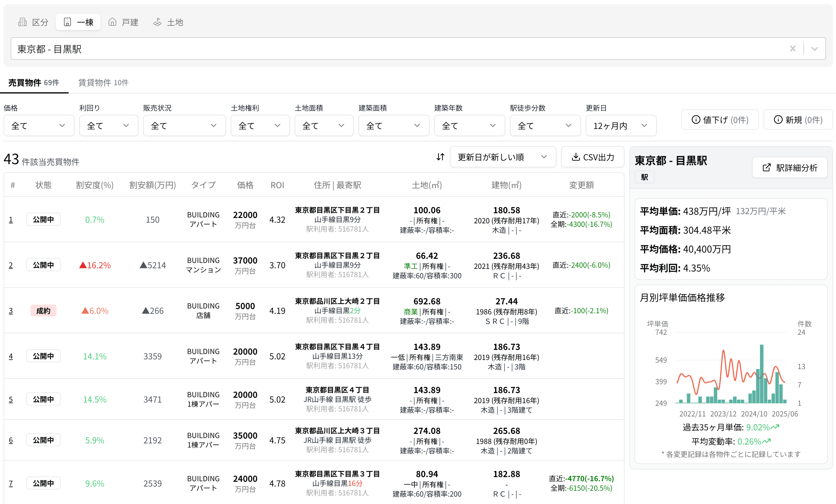Click the 平均変動率 0.26% trend value

[x=731, y=442]
